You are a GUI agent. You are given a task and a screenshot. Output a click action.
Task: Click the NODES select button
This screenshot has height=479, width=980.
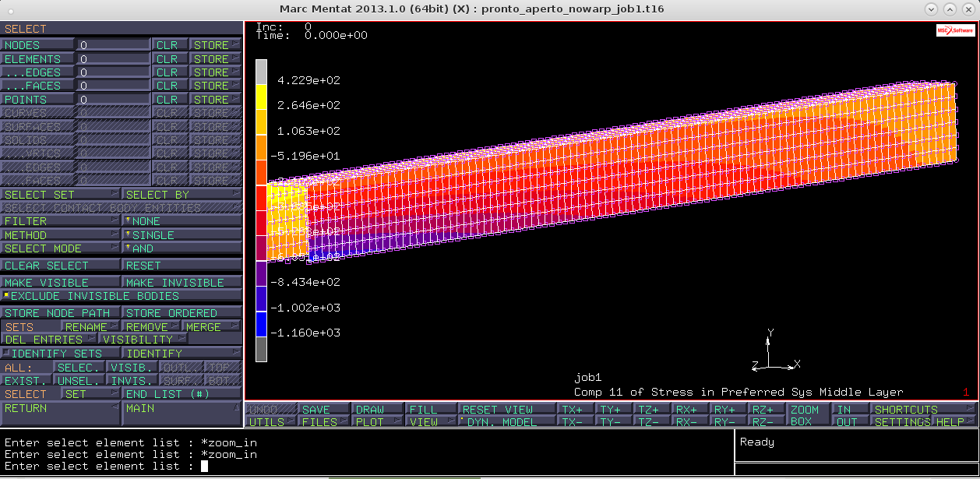pyautogui.click(x=37, y=45)
